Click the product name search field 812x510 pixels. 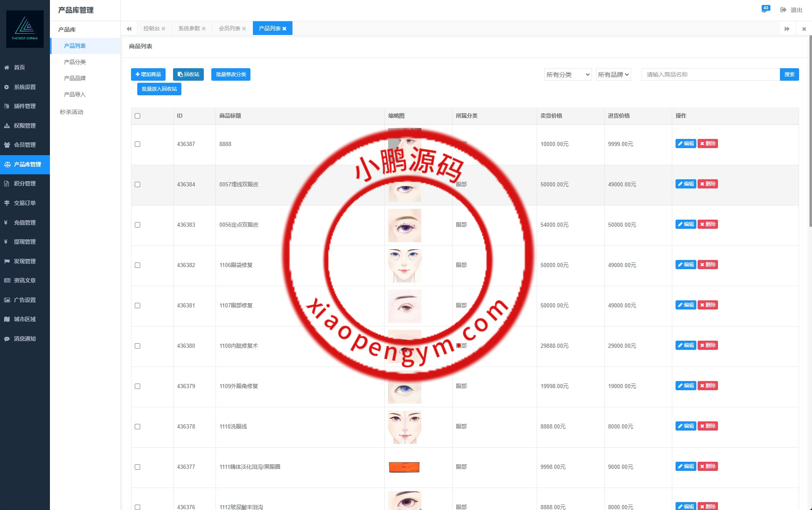pos(710,75)
